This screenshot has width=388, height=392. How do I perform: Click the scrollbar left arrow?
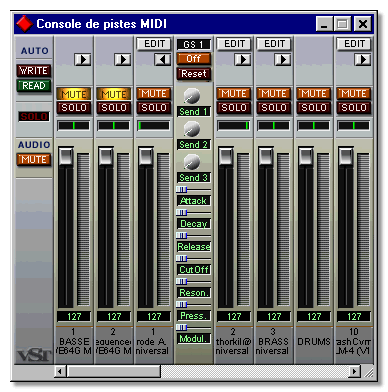click(x=60, y=371)
